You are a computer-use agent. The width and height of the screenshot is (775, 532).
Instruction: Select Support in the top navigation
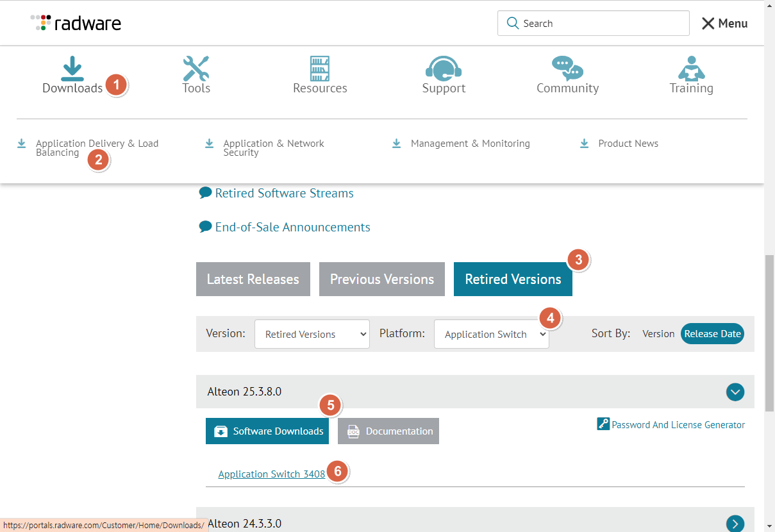pos(444,88)
